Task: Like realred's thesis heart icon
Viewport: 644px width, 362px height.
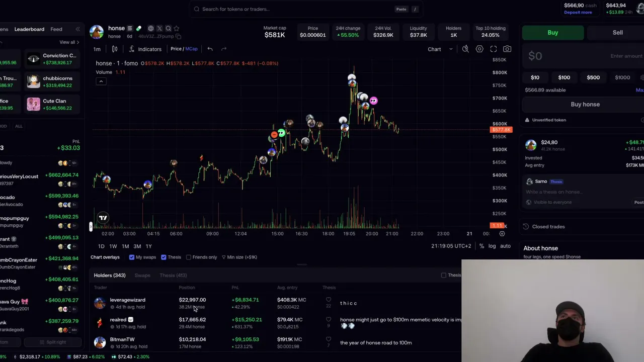Action: pyautogui.click(x=329, y=319)
